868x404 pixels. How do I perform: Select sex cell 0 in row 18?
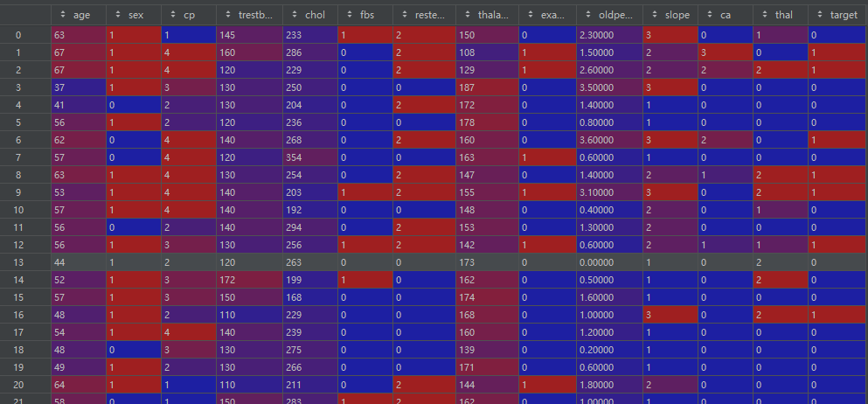(x=134, y=350)
